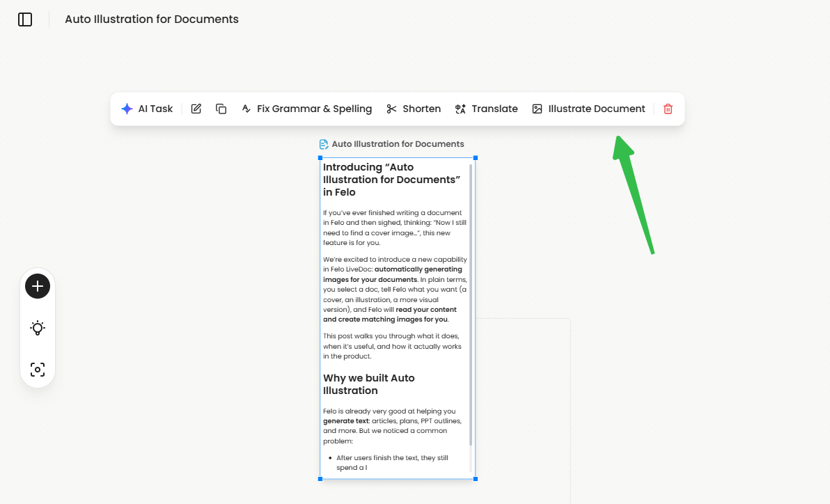Toggle the left sidebar panel icon
The height and width of the screenshot is (504, 830).
pyautogui.click(x=25, y=19)
